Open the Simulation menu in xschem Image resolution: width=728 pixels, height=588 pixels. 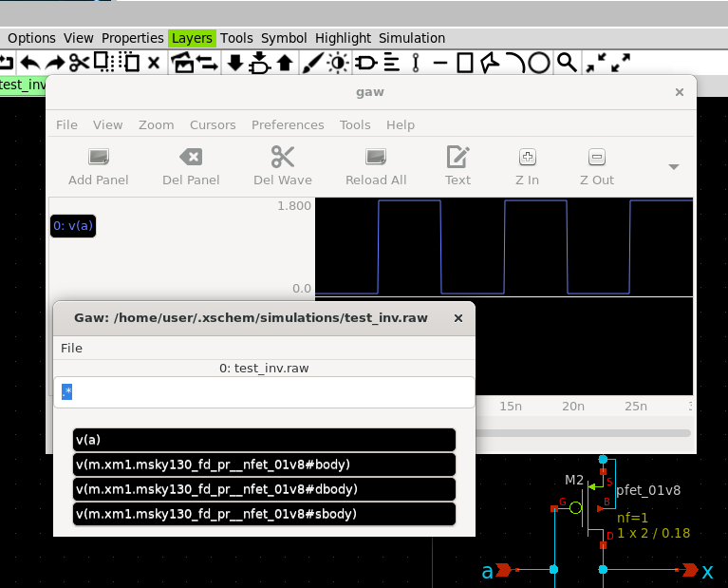pyautogui.click(x=412, y=38)
